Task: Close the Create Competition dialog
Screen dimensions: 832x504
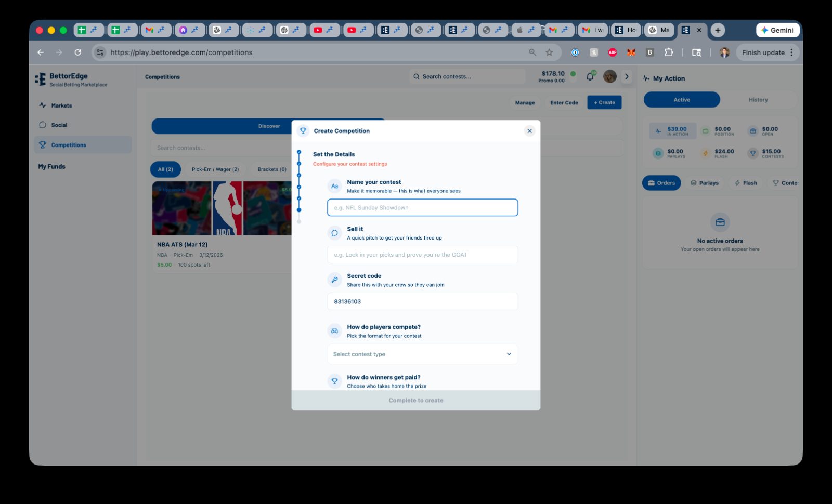Action: click(529, 131)
